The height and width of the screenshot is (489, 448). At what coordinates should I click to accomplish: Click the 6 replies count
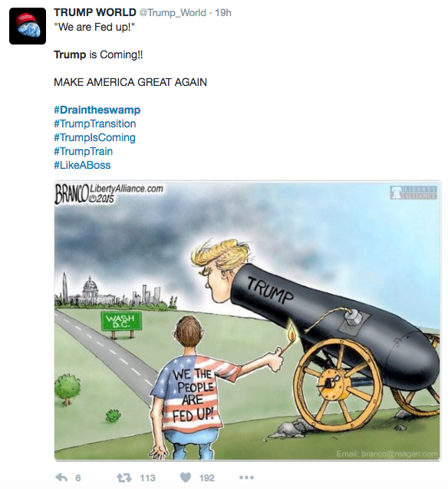[78, 477]
